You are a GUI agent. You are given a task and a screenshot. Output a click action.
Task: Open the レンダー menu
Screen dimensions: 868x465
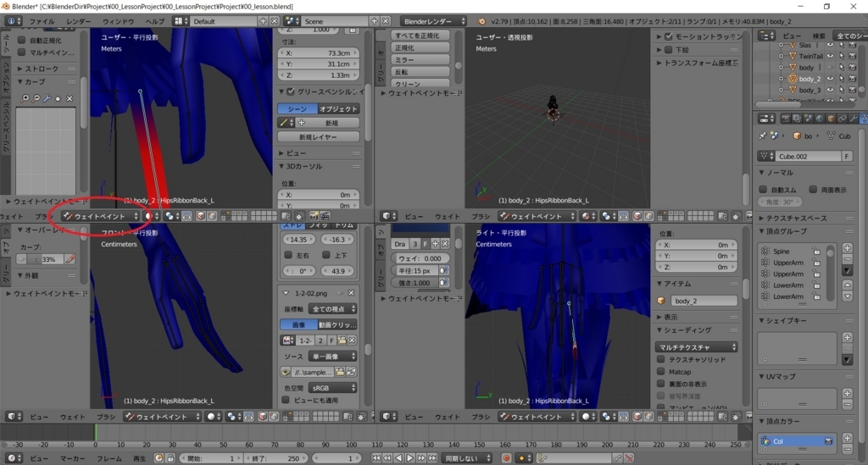pyautogui.click(x=78, y=21)
